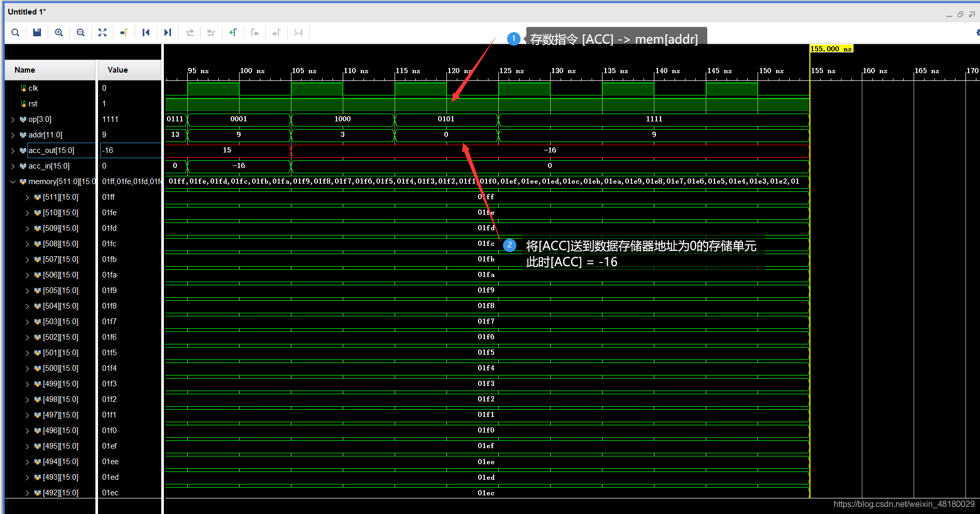Click the yellow 155.000 ns cursor flag
The image size is (980, 514).
(x=831, y=49)
